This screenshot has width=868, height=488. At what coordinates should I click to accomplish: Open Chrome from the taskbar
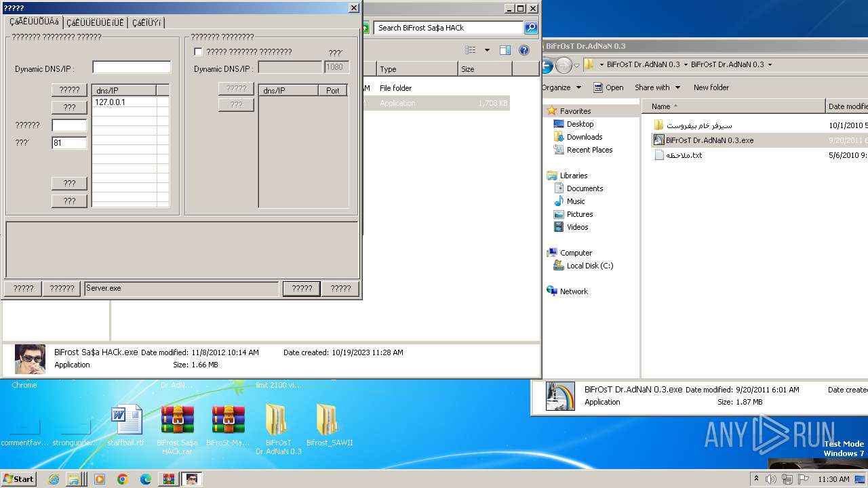tap(123, 479)
